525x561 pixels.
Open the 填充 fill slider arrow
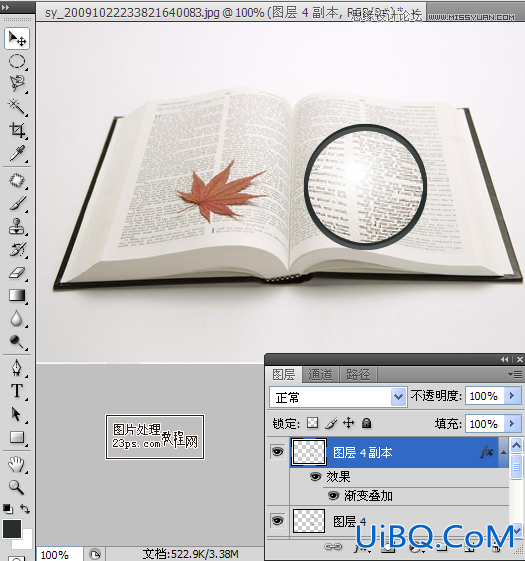pos(512,424)
